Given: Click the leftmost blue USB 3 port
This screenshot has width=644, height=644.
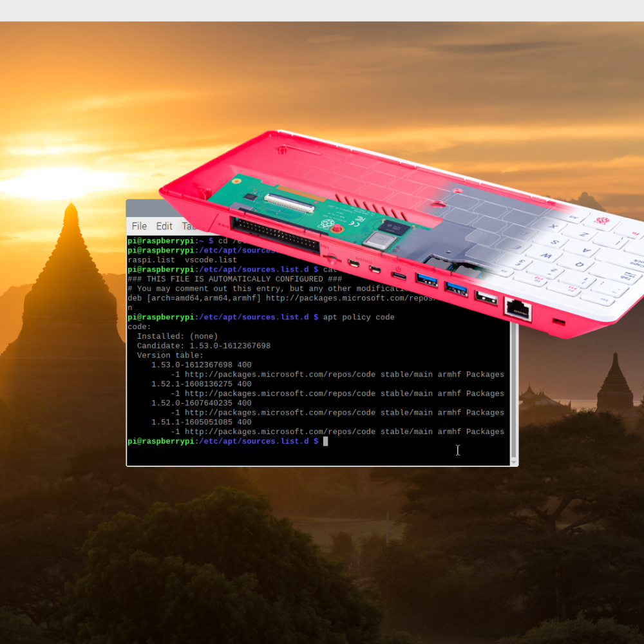Looking at the screenshot, I should [426, 279].
